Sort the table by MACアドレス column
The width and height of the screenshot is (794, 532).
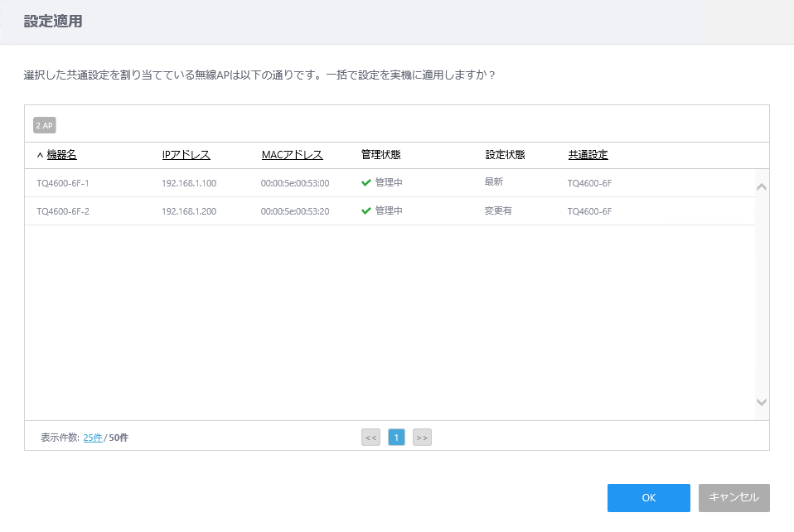pyautogui.click(x=292, y=154)
